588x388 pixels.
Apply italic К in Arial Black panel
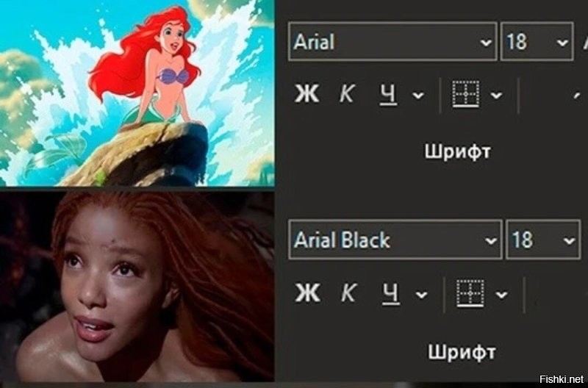point(348,292)
